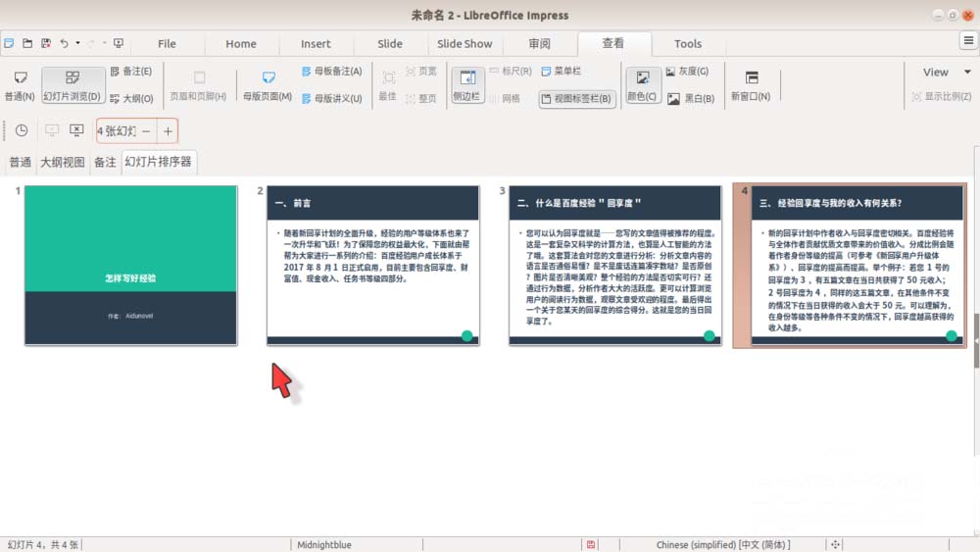This screenshot has height=552, width=980.
Task: Expand the View dropdown on the right
Action: (945, 72)
